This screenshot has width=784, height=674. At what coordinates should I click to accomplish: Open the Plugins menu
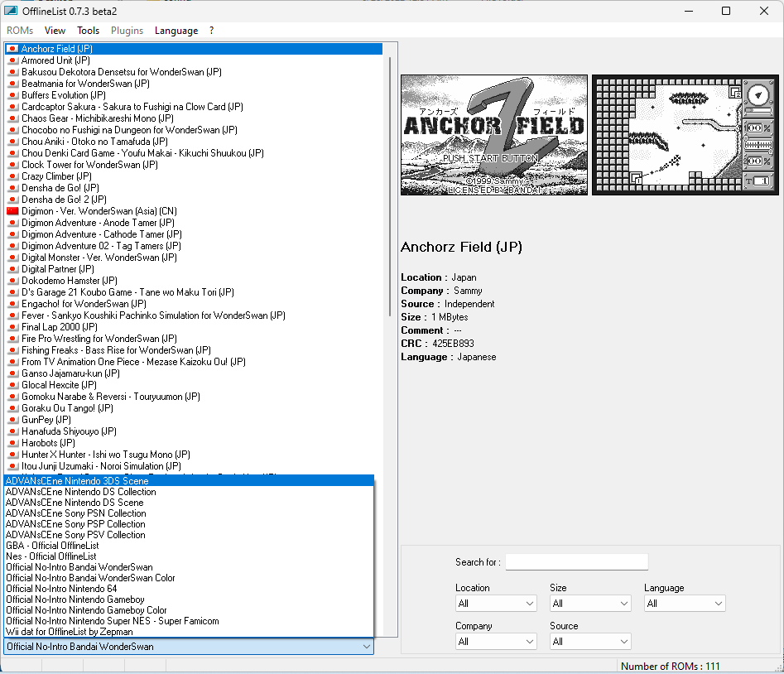pyautogui.click(x=127, y=31)
